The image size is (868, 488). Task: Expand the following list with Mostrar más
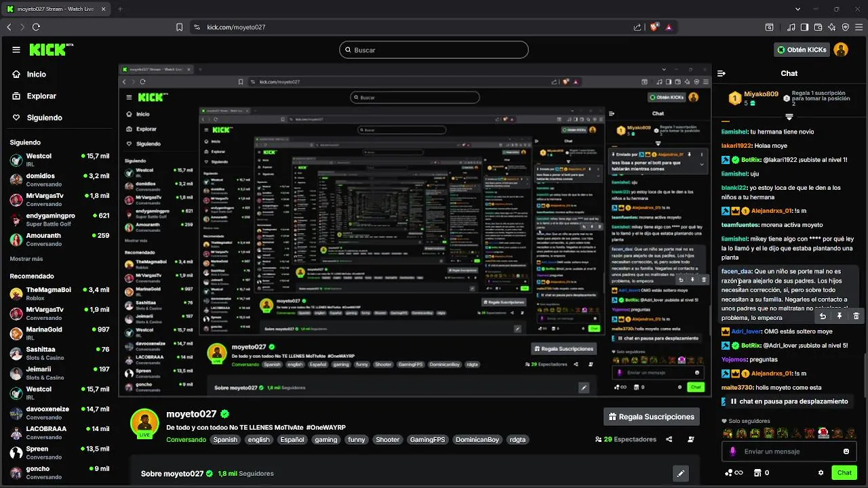click(26, 259)
